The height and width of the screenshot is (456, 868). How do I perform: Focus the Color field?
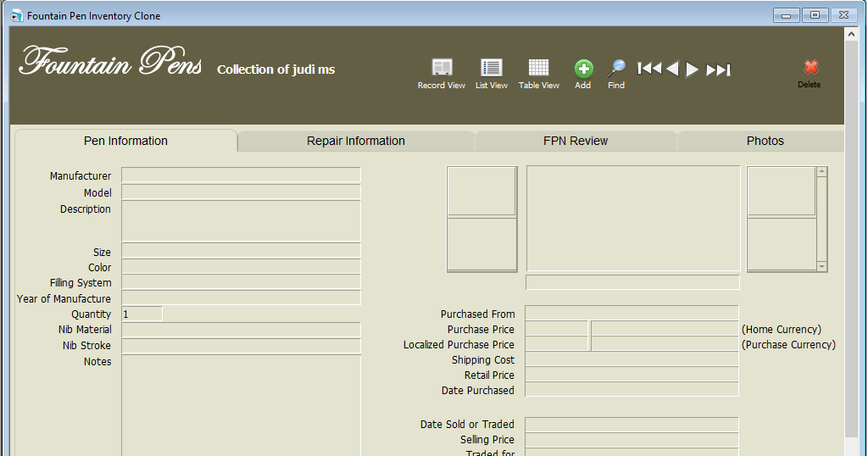241,266
